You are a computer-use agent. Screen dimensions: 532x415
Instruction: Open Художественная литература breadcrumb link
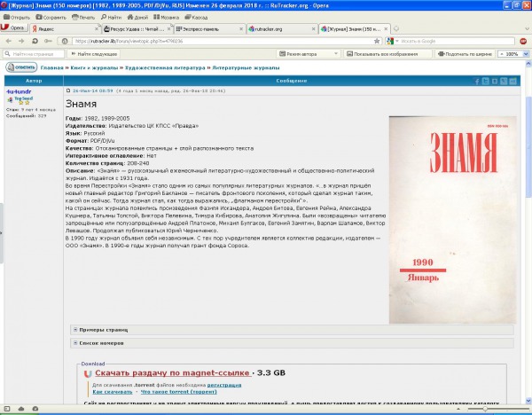[165, 68]
